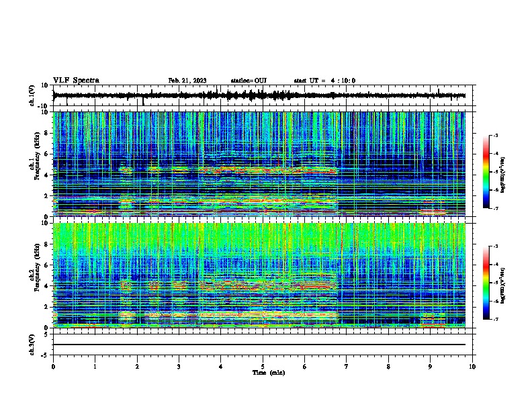532x411 pixels.
Task: Click the '-7' label on ch.2 color bar
Action: tap(494, 319)
